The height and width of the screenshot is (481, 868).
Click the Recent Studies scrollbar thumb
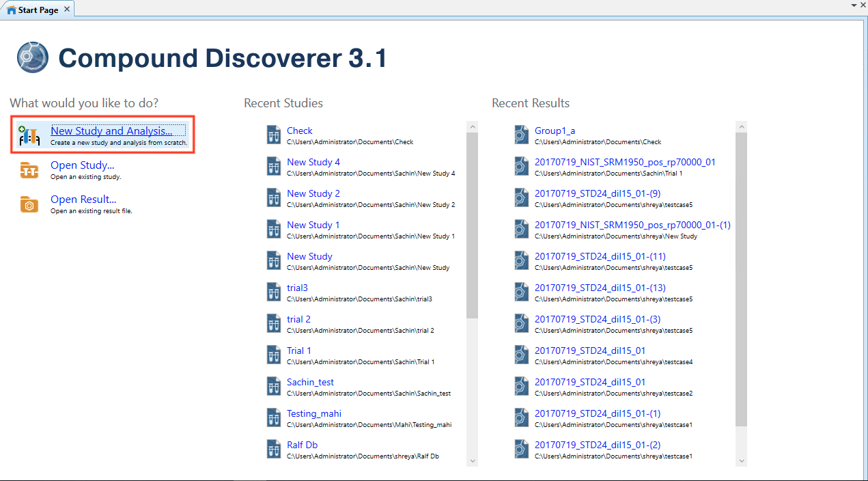point(472,225)
